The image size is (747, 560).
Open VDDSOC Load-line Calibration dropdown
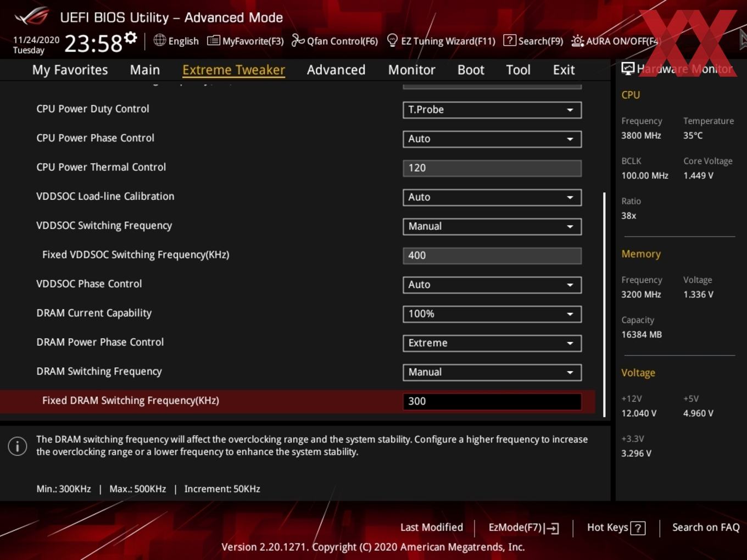click(492, 197)
